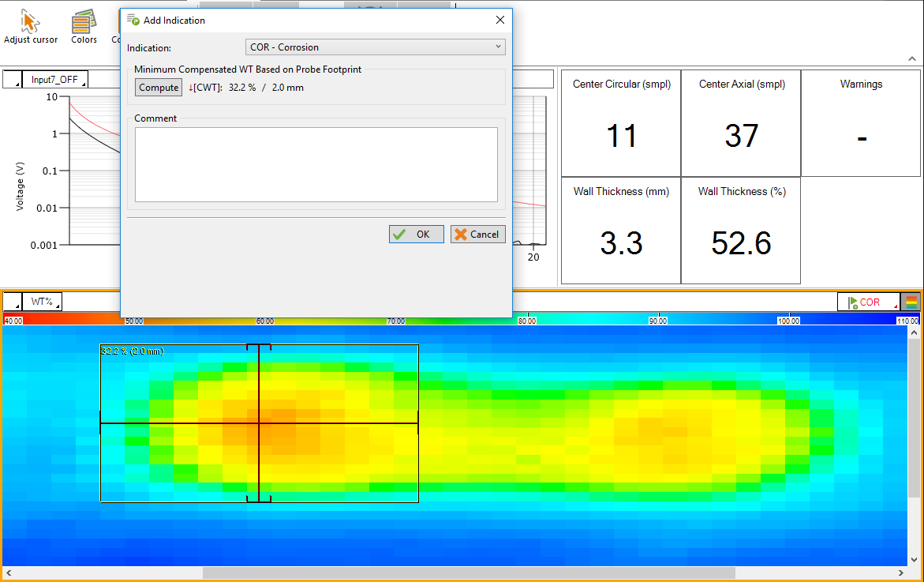924x582 pixels.
Task: Click the Wall Thickness (%) readout tile
Action: (740, 231)
